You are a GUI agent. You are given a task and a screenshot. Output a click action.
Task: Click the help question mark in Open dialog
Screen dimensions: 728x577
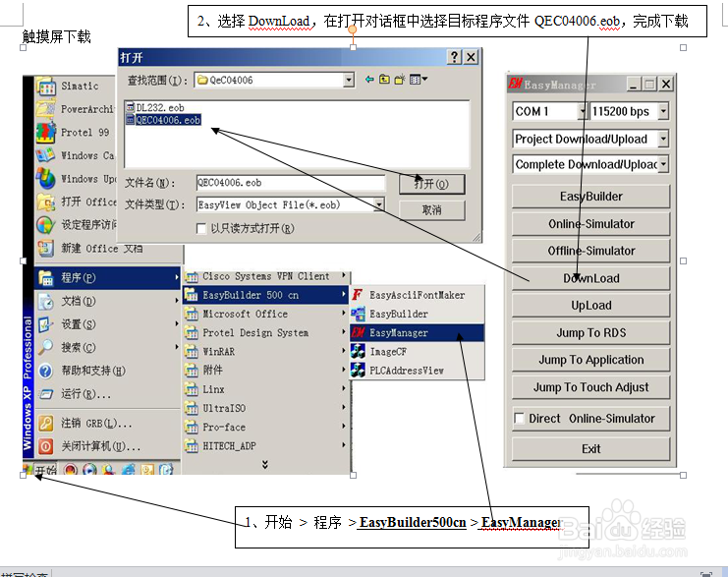(454, 57)
